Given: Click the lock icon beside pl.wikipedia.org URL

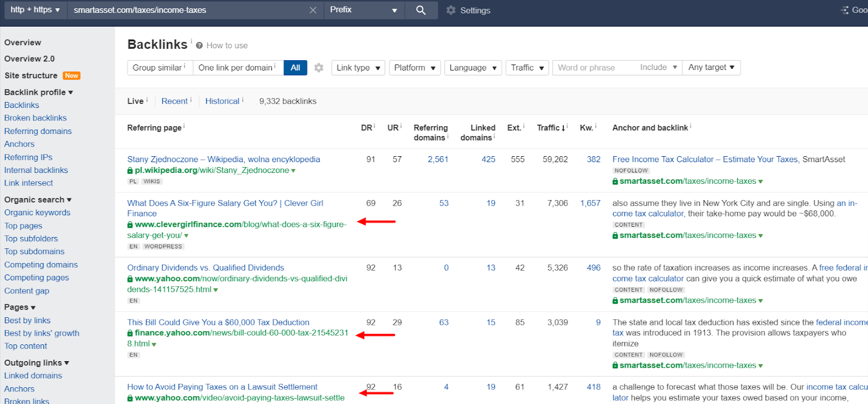Looking at the screenshot, I should [x=130, y=170].
